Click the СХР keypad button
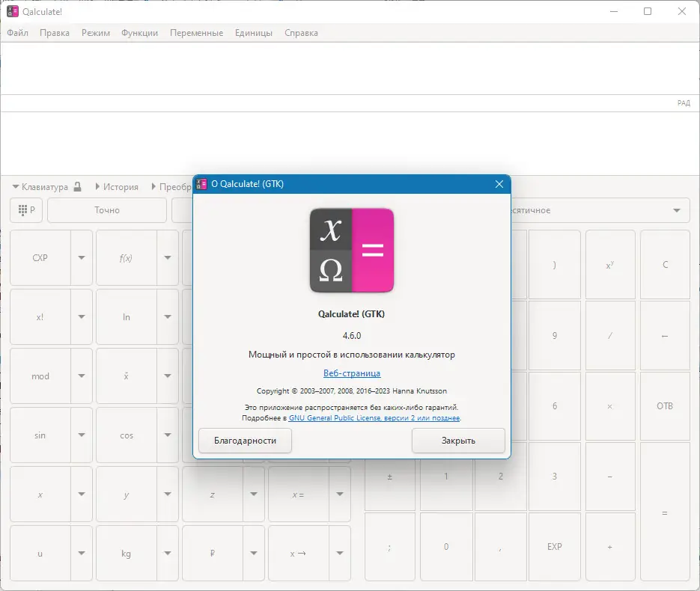 pos(40,258)
